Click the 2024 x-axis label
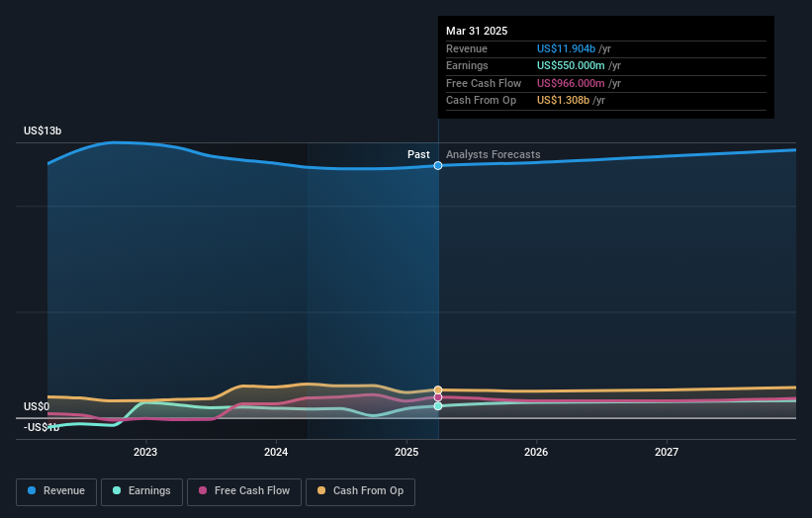 [276, 453]
